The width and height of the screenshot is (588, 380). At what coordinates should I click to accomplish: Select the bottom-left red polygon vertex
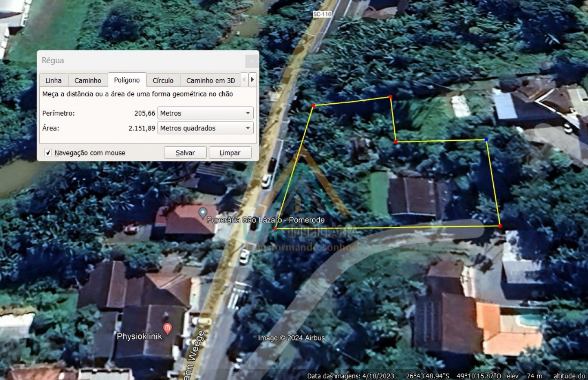(x=275, y=229)
